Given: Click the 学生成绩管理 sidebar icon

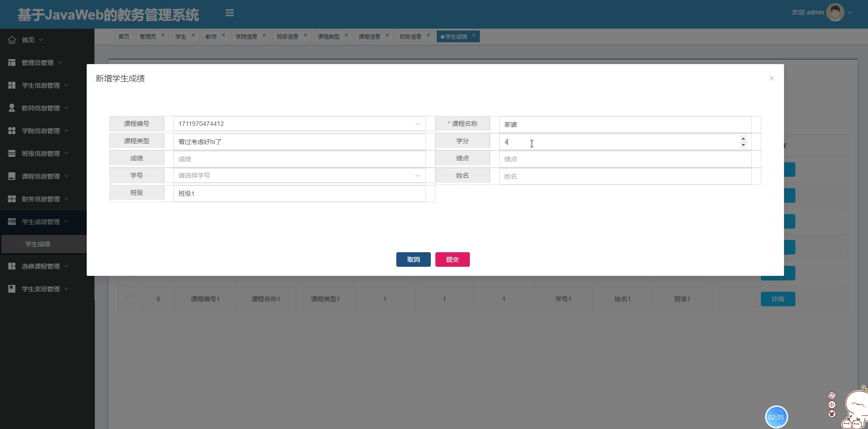Looking at the screenshot, I should pos(12,222).
